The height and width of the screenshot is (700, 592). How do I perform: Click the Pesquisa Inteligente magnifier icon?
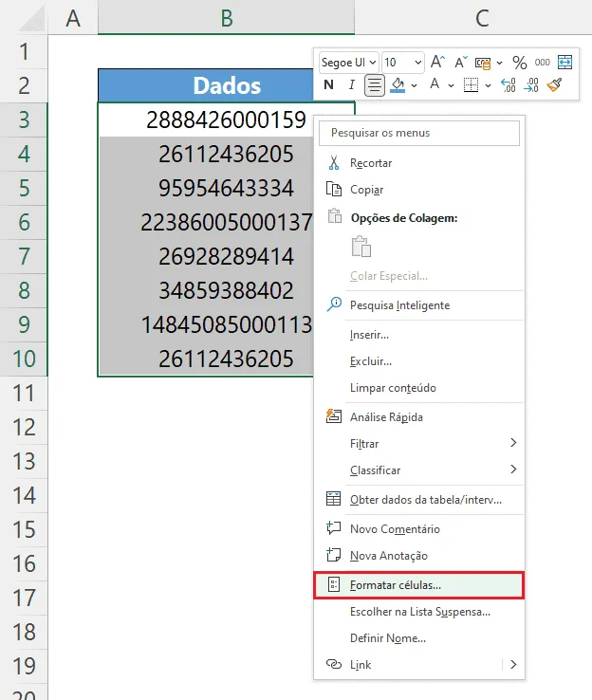(334, 304)
